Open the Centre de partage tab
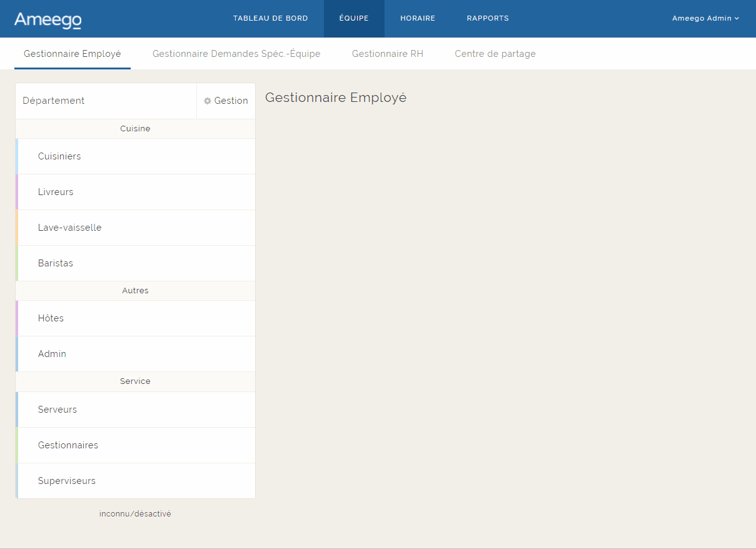This screenshot has height=549, width=756. (x=495, y=54)
